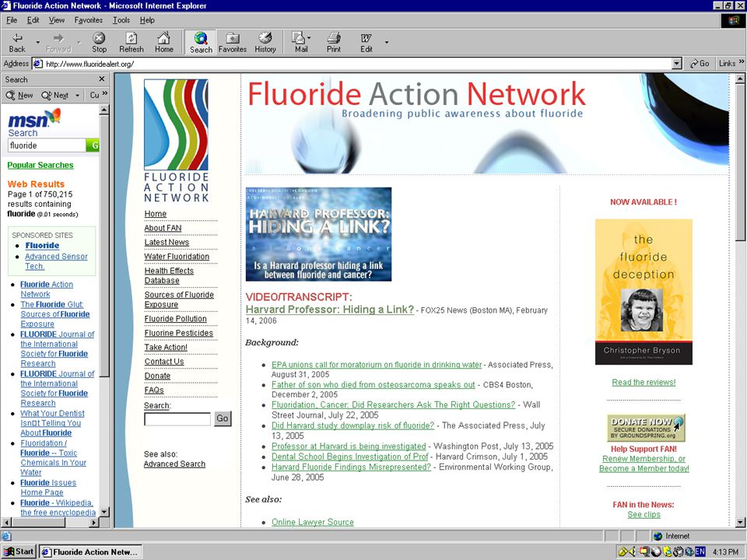Open the Favorites toolbar icon
The image size is (747, 560).
point(233,42)
